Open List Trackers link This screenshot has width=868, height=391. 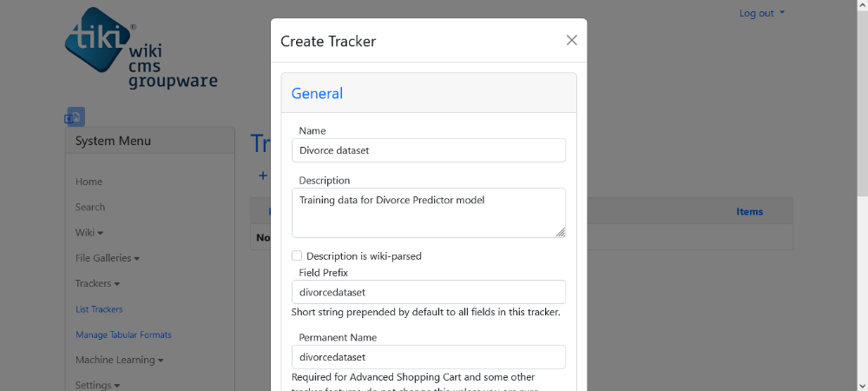click(x=99, y=309)
